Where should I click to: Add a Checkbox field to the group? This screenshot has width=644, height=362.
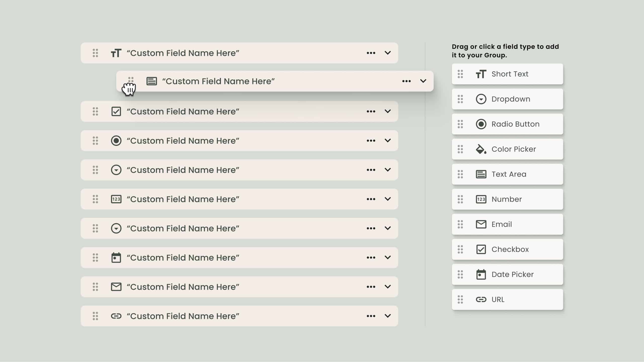[507, 249]
